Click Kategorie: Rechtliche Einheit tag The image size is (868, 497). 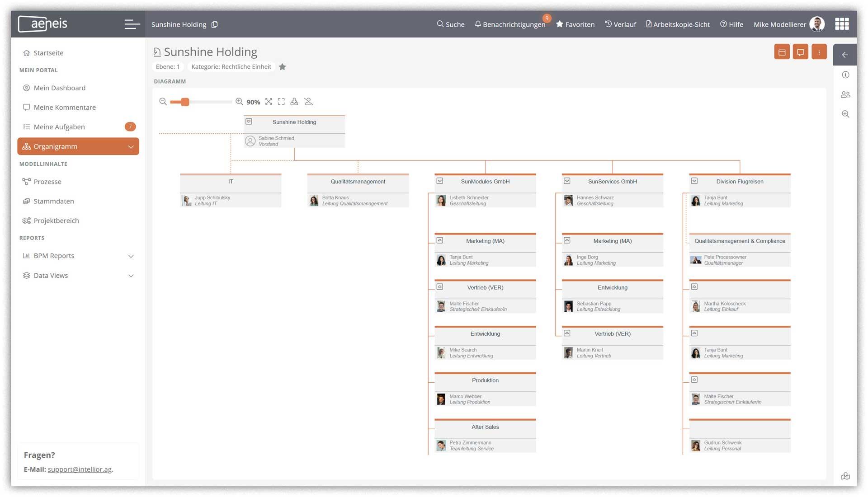tap(231, 67)
